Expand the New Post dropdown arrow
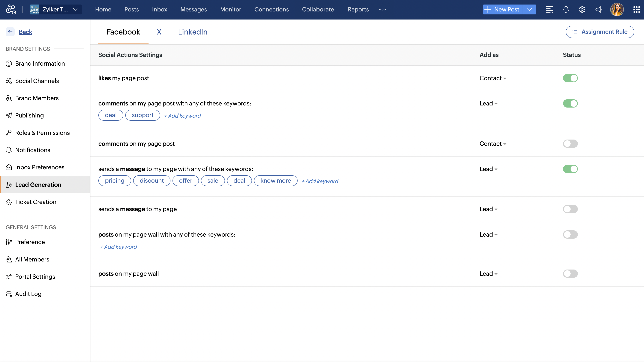Viewport: 644px width, 362px height. pyautogui.click(x=530, y=10)
